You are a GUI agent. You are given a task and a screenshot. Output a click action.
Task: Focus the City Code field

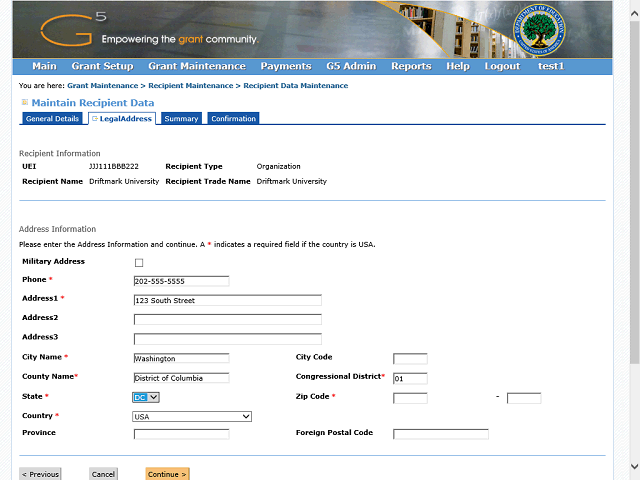410,358
